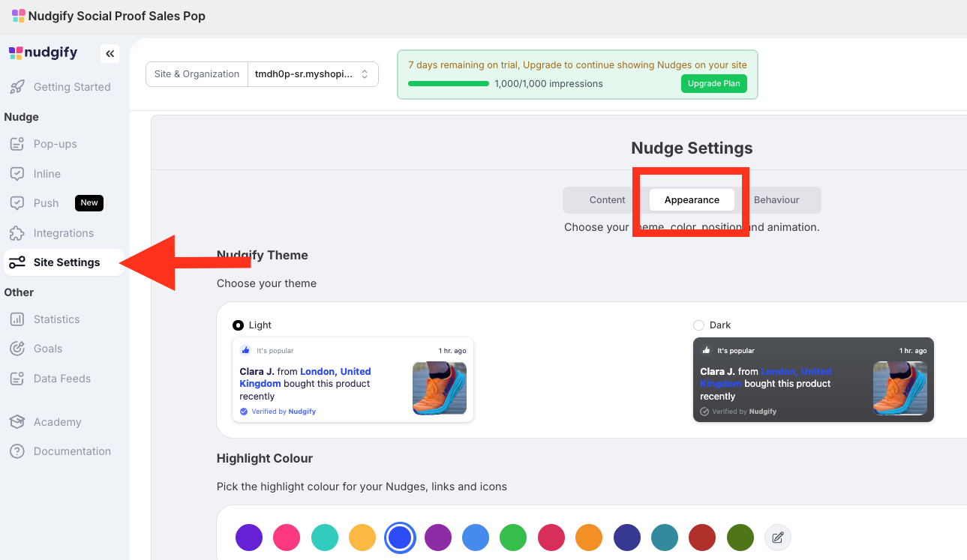Pick the orange colour swatch
This screenshot has width=967, height=560.
pyautogui.click(x=589, y=538)
